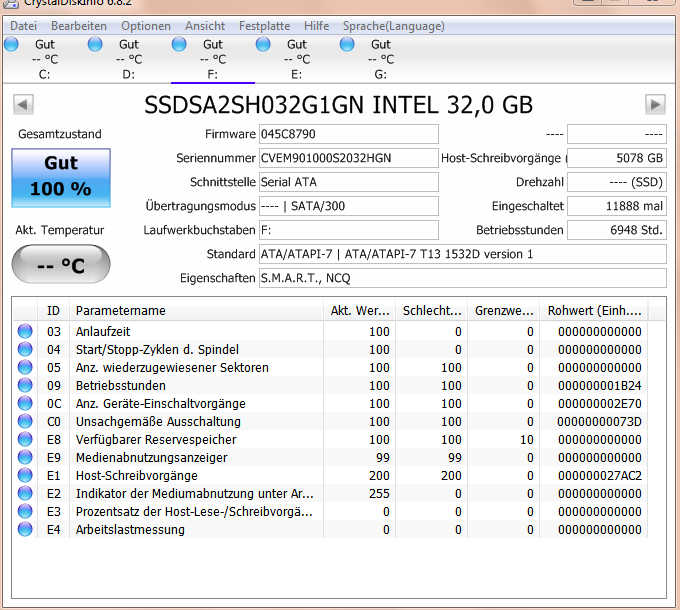
Task: Open the Optionen menu
Action: pos(146,26)
